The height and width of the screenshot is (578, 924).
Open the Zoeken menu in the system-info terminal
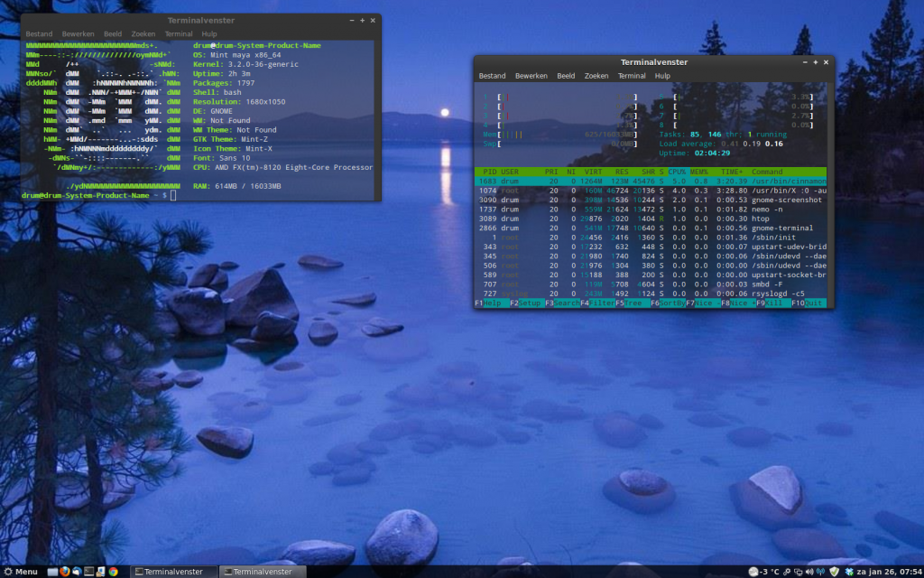click(x=143, y=33)
